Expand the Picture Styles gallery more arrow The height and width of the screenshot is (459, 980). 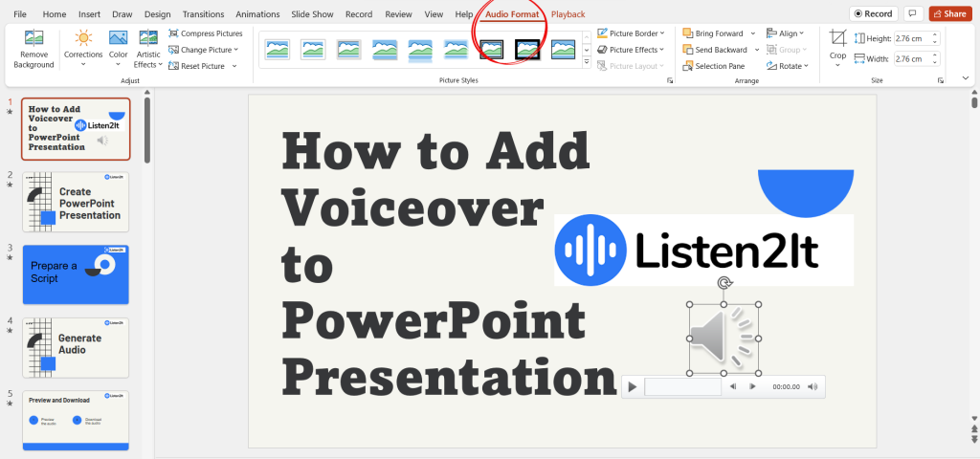tap(587, 62)
